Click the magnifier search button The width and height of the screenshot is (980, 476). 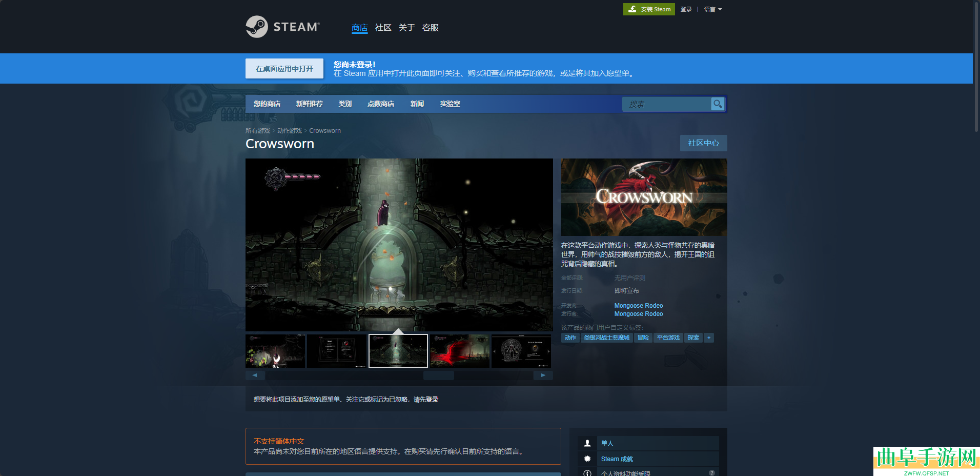(718, 104)
